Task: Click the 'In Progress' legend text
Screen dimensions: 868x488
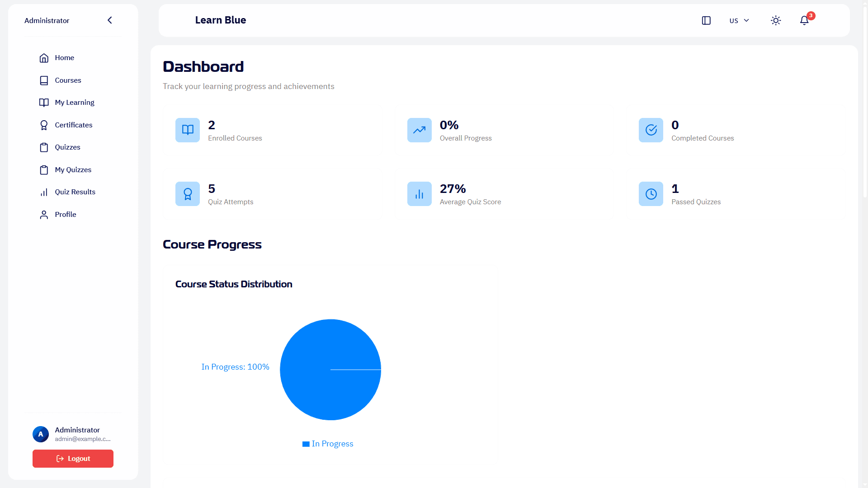Action: [x=332, y=444]
